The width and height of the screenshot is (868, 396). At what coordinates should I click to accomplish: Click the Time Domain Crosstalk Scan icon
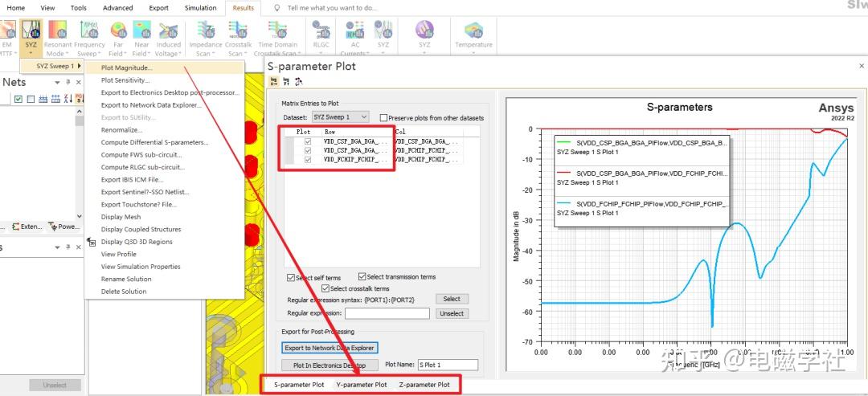click(x=277, y=30)
